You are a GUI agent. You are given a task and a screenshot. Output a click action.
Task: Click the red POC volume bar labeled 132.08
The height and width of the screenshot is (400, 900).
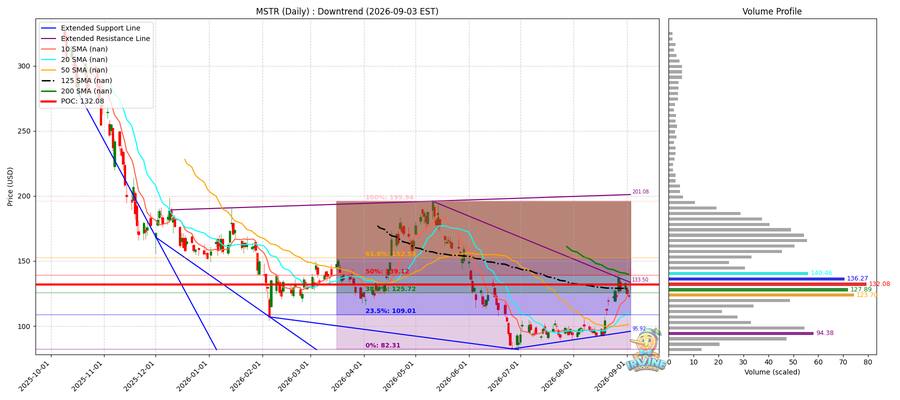click(767, 284)
